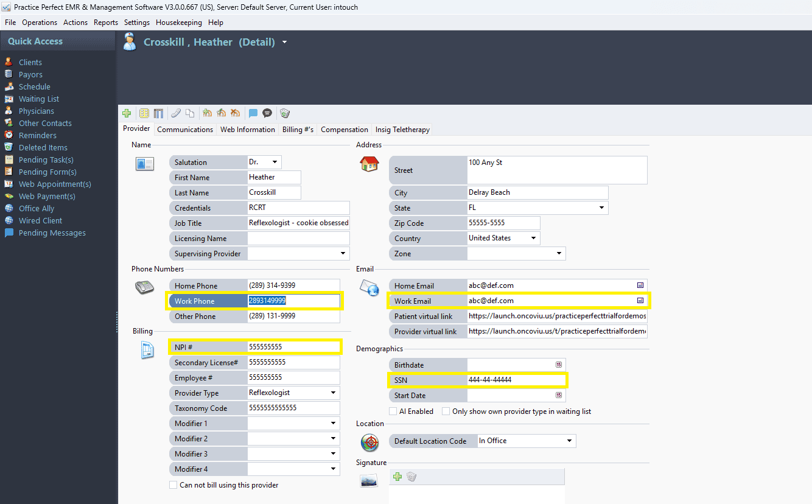Click the add web access toolbar icon
Image resolution: width=812 pixels, height=504 pixels.
pos(207,113)
